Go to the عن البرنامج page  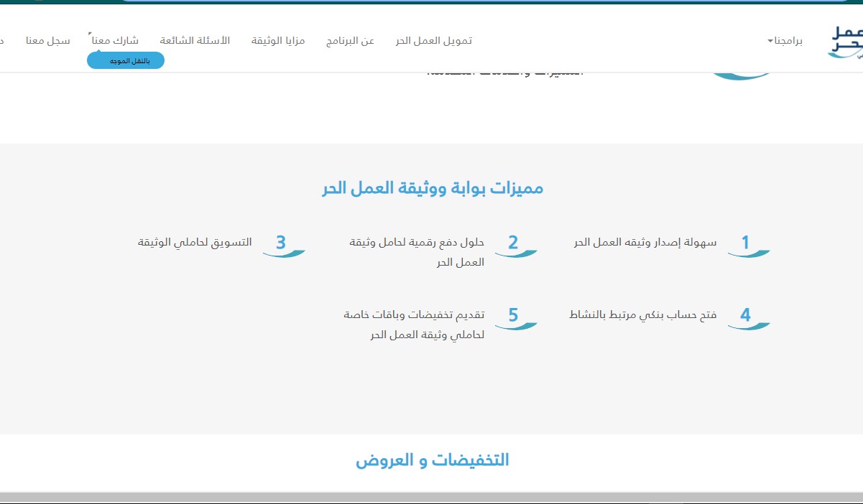click(x=350, y=41)
